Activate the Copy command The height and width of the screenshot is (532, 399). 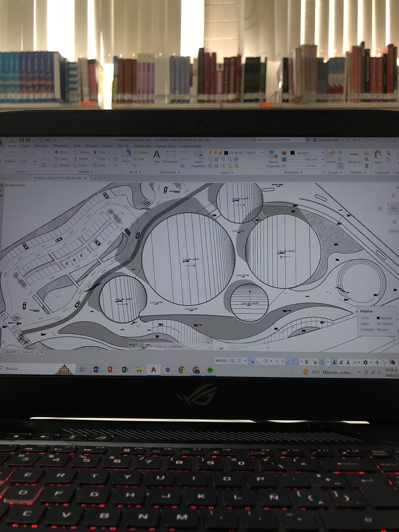[x=61, y=159]
